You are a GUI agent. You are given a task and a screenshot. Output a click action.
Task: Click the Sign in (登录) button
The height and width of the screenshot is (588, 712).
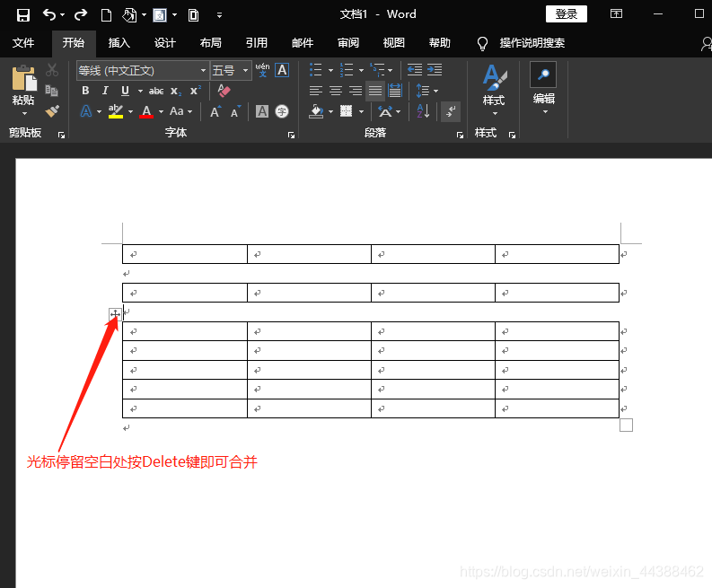[567, 14]
